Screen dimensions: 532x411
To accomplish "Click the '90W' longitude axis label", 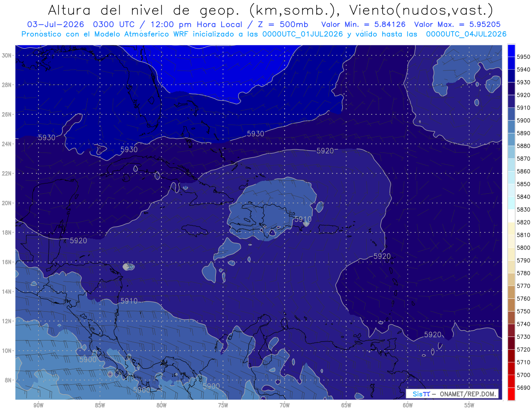I will tap(38, 406).
